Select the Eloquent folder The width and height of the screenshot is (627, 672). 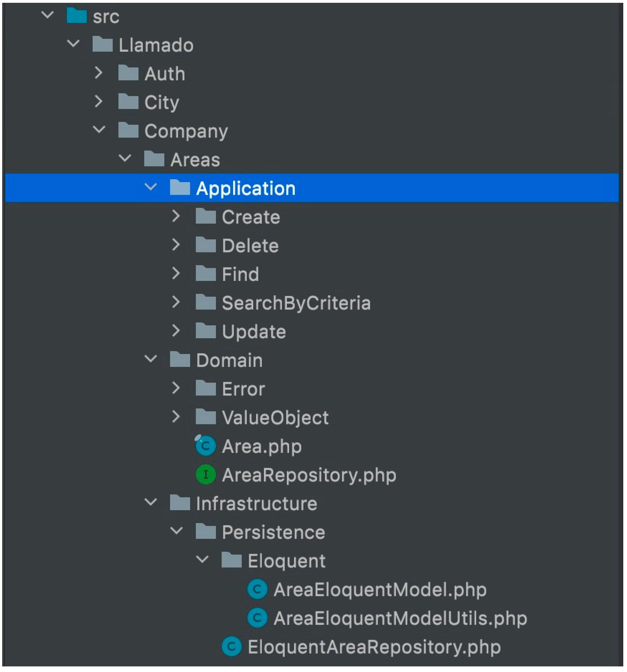[286, 561]
